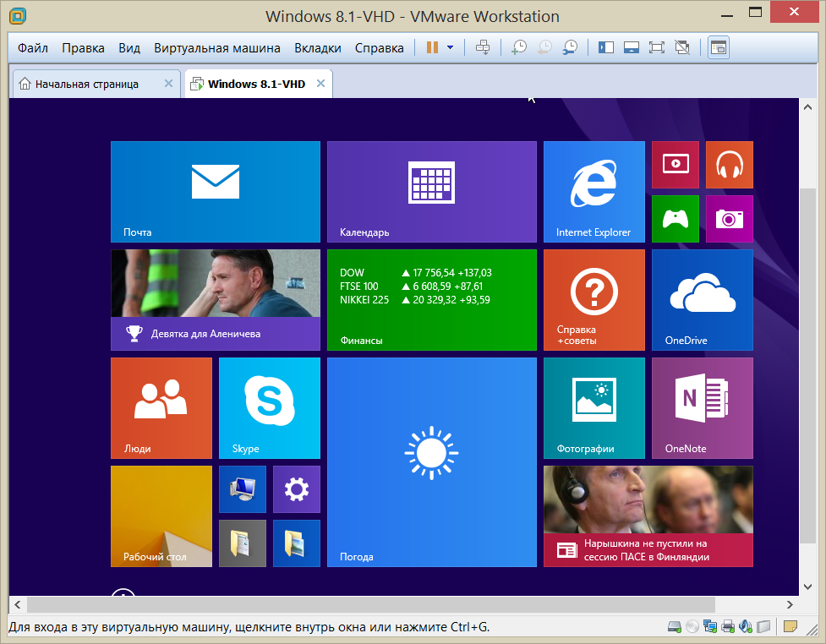
Task: Take a snapshot of the virtual machine
Action: (519, 47)
